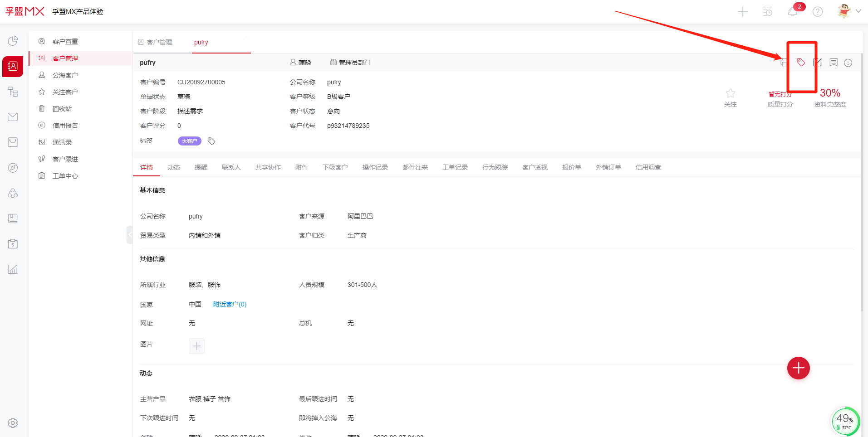Open the mail icon in left sidebar
Screen dimensions: 868x437
[13, 117]
